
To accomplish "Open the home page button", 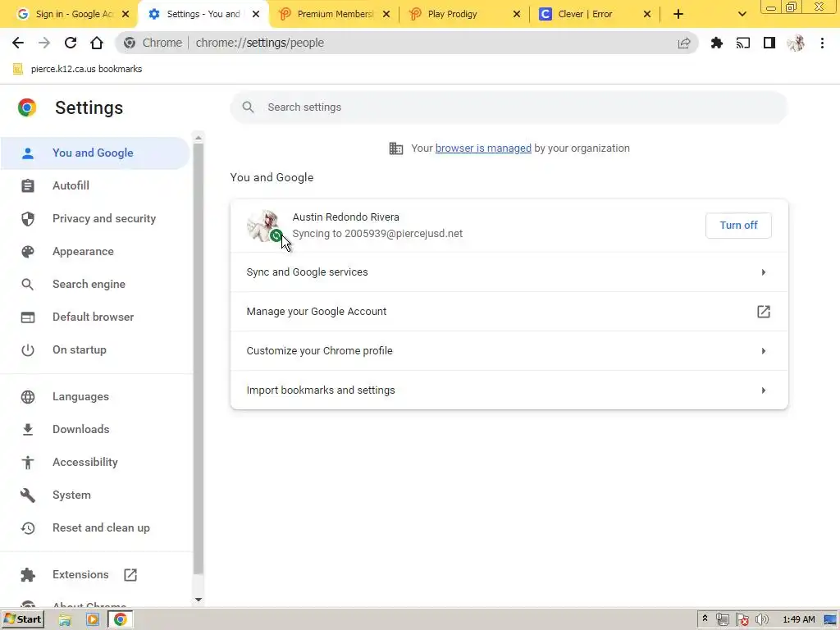I will coord(97,43).
